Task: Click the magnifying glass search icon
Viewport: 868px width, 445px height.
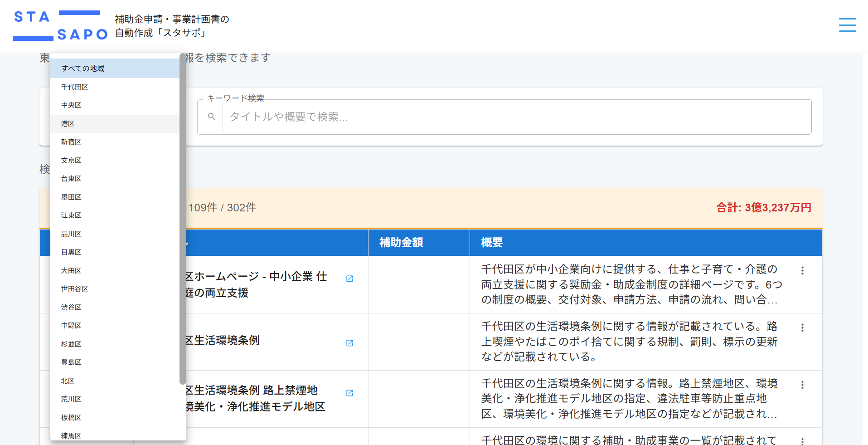Action: (x=211, y=117)
